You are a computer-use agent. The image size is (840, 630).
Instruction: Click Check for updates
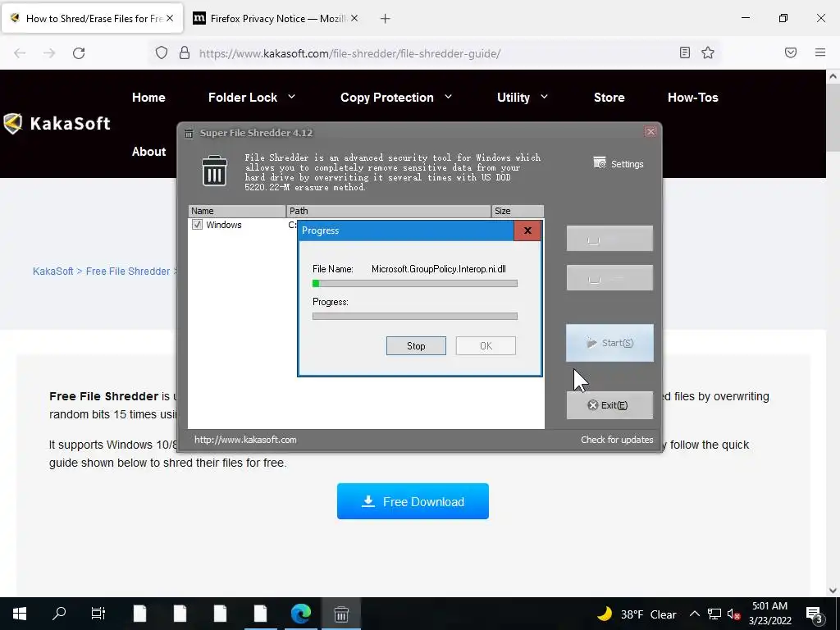617,440
